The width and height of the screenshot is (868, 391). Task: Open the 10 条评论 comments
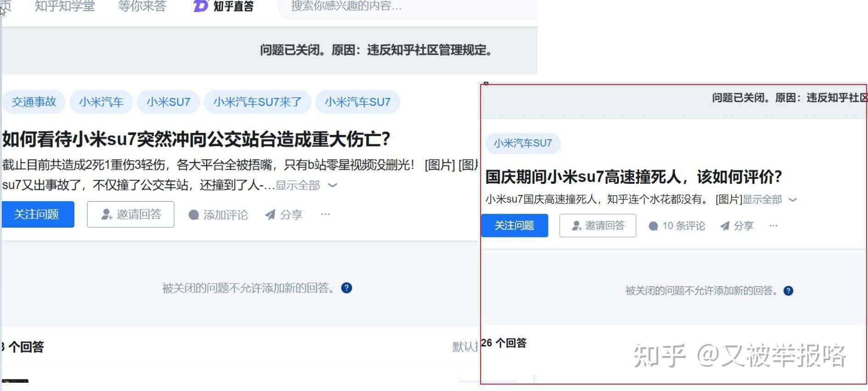click(x=677, y=226)
